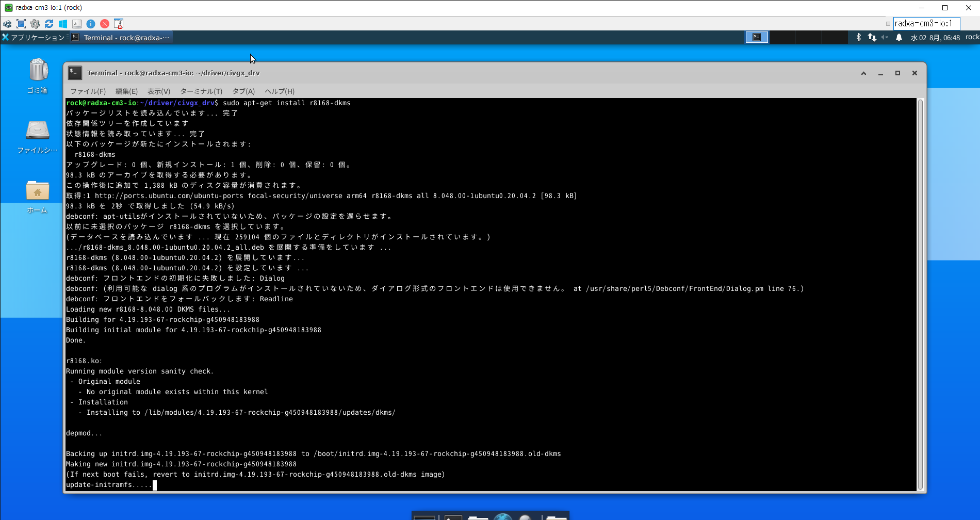Minimize the inner Terminal window
980x520 pixels.
coord(880,73)
